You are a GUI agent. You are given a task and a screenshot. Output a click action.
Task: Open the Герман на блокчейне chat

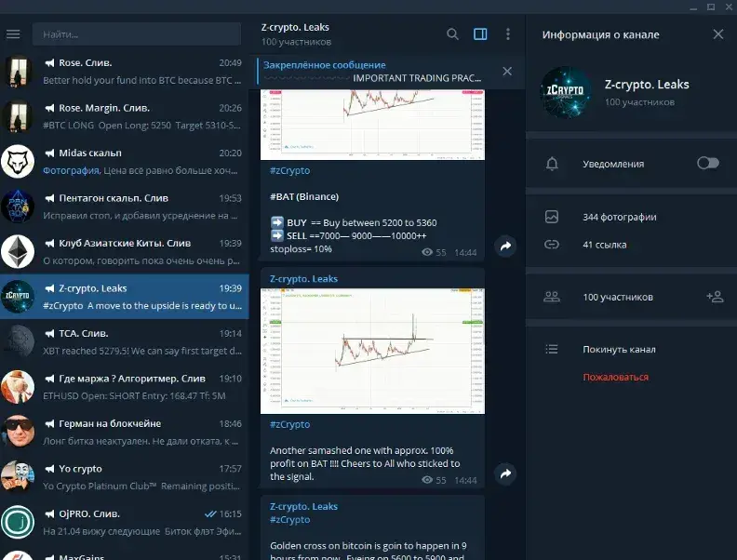tap(125, 432)
